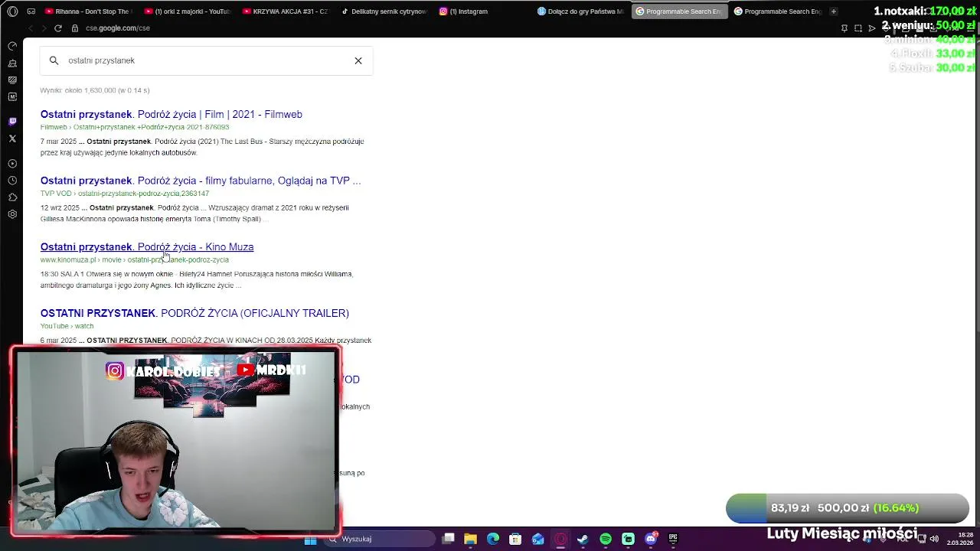The width and height of the screenshot is (980, 551).
Task: Open the 'Oglądaj na TVP' result link
Action: tap(201, 181)
